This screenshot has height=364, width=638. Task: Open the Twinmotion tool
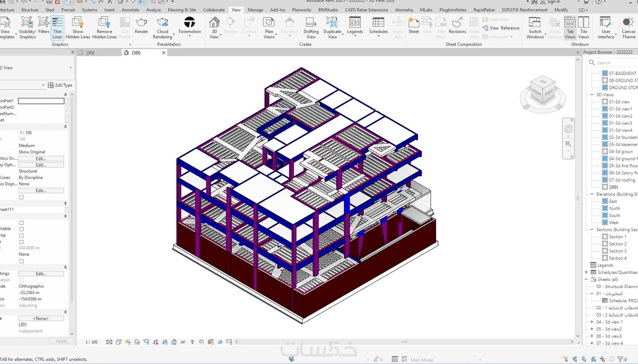190,26
